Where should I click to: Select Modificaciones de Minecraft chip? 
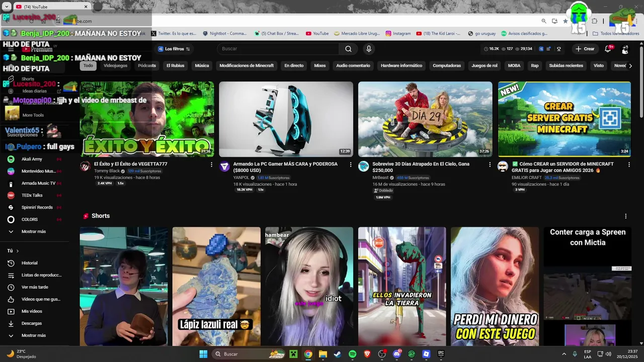(x=247, y=66)
